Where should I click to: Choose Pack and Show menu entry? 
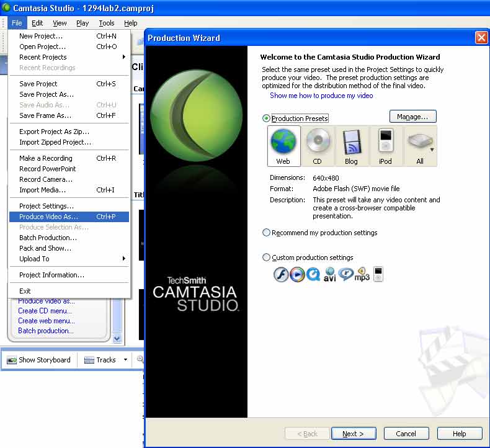pyautogui.click(x=69, y=248)
